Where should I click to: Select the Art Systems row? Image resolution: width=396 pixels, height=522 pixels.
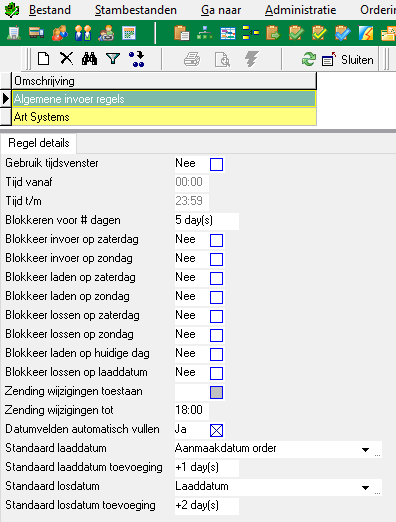click(x=164, y=117)
